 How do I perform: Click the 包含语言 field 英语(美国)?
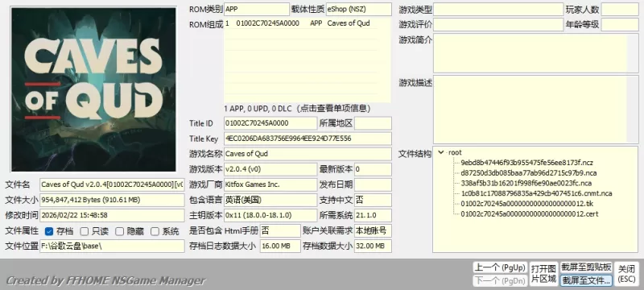[270, 200]
